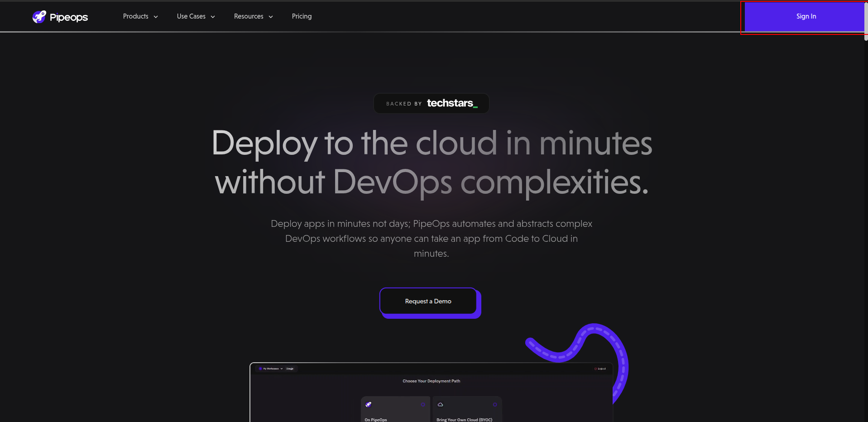Click the Pipeops rocket logo icon
868x422 pixels.
[39, 17]
